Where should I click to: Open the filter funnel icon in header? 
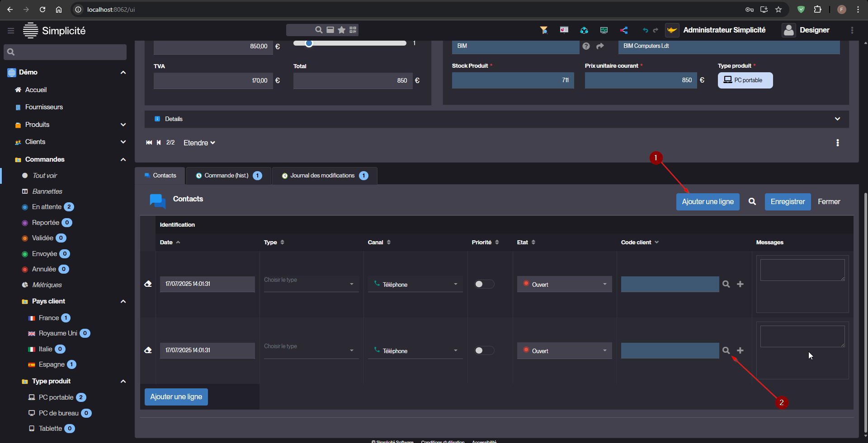[544, 30]
